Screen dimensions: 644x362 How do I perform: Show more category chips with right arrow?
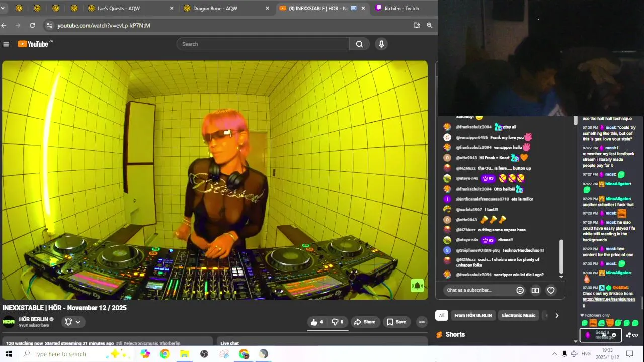pyautogui.click(x=557, y=316)
